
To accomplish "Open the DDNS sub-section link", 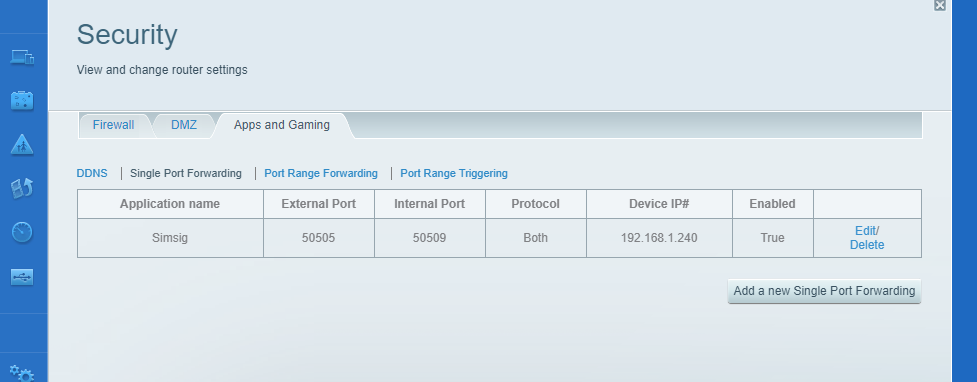I will (x=92, y=173).
